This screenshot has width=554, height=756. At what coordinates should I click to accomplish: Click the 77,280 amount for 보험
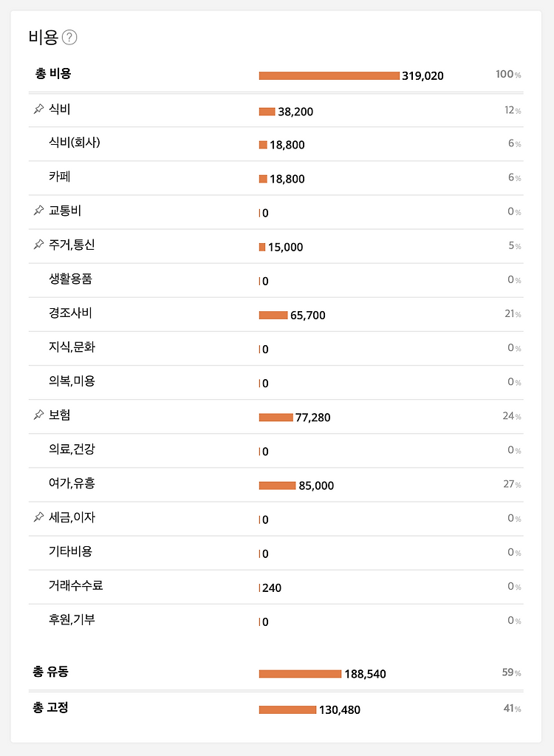pyautogui.click(x=312, y=418)
